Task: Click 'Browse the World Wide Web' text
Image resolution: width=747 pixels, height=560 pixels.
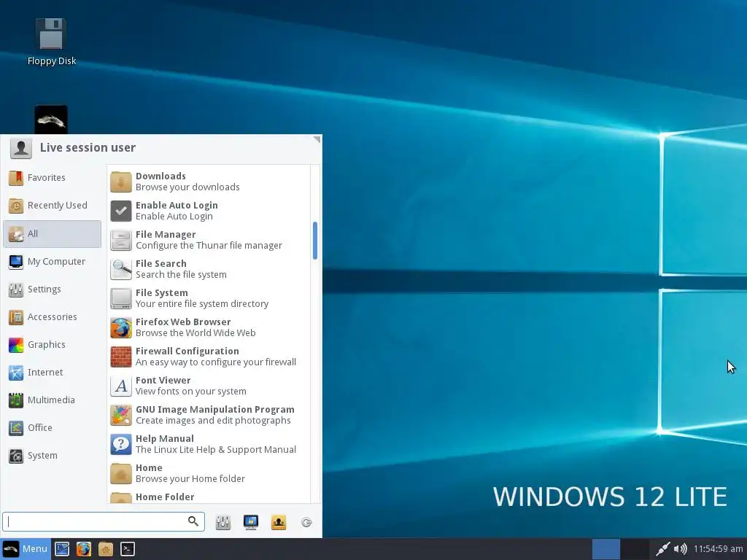Action: pos(196,332)
